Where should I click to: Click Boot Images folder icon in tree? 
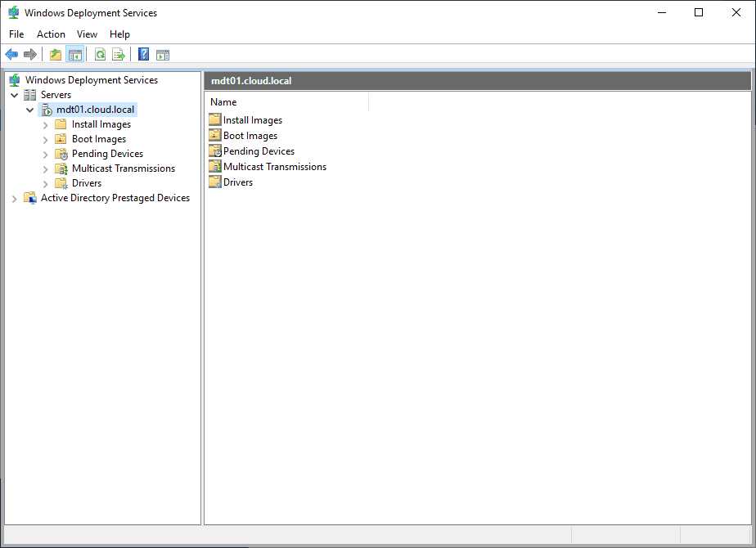tap(61, 139)
